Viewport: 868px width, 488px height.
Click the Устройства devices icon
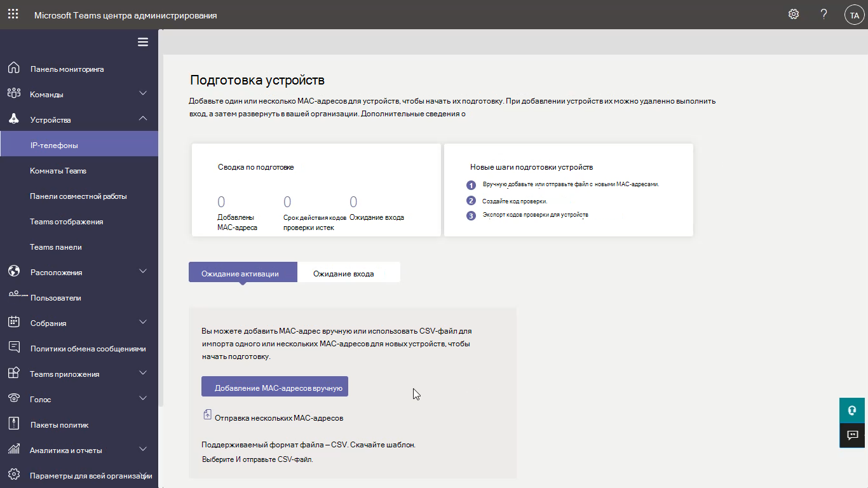(x=14, y=119)
